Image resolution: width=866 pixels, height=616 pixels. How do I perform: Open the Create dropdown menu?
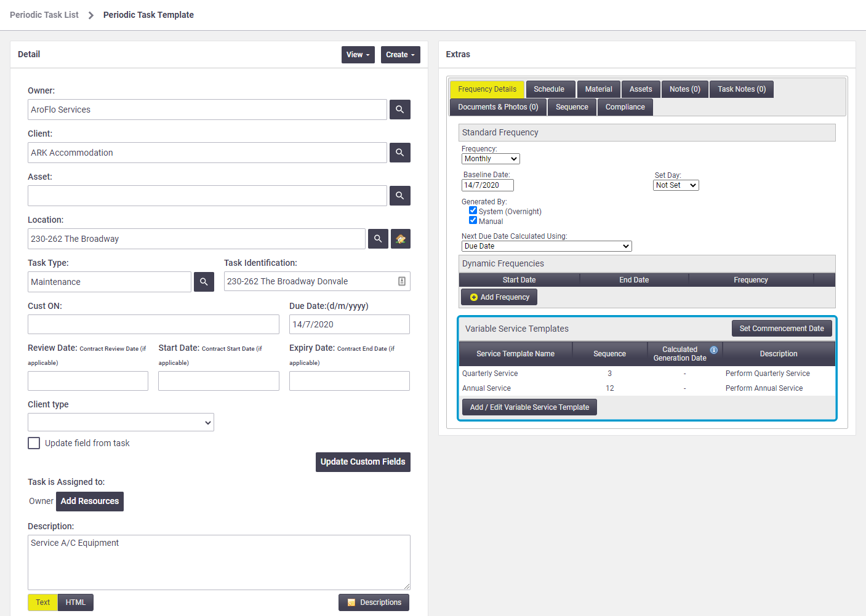click(x=401, y=55)
